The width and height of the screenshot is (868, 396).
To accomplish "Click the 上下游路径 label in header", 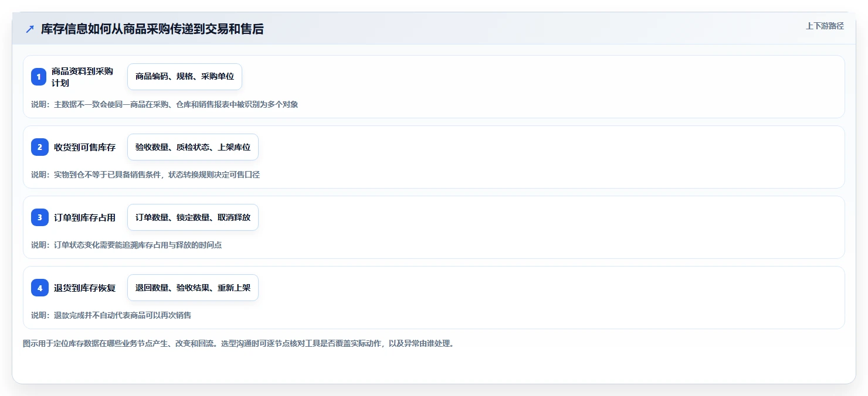I will [x=825, y=26].
